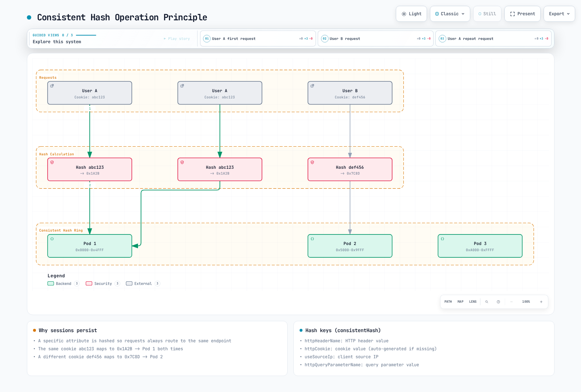This screenshot has height=392, width=581.
Task: Select the User B request view
Action: click(375, 38)
